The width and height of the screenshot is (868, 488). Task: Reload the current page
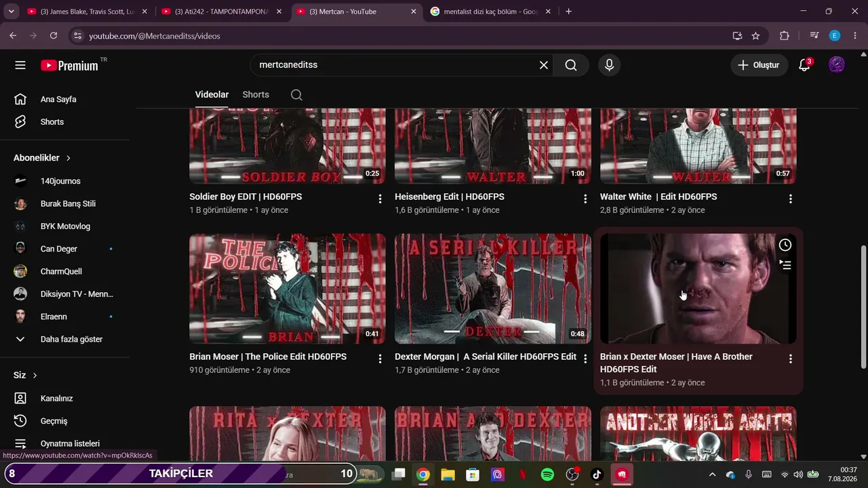pyautogui.click(x=54, y=36)
